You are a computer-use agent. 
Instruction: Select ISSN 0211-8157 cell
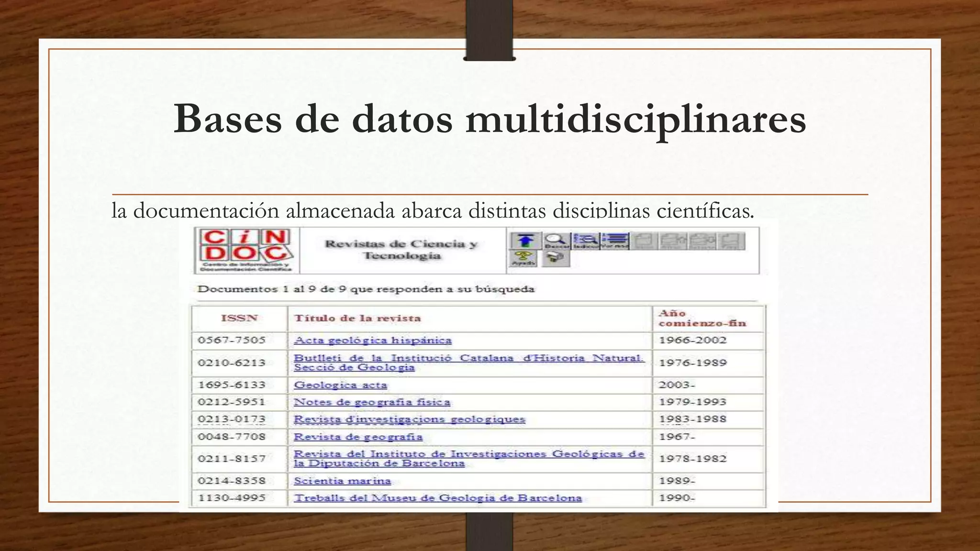(x=239, y=459)
